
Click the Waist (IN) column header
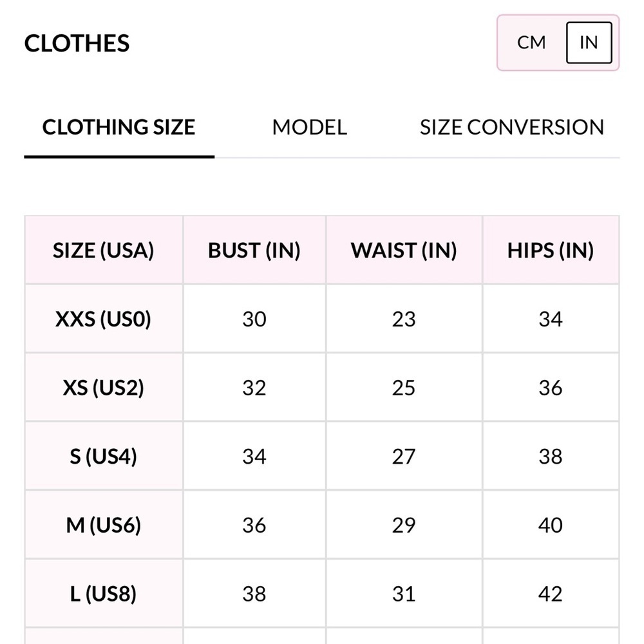point(404,251)
